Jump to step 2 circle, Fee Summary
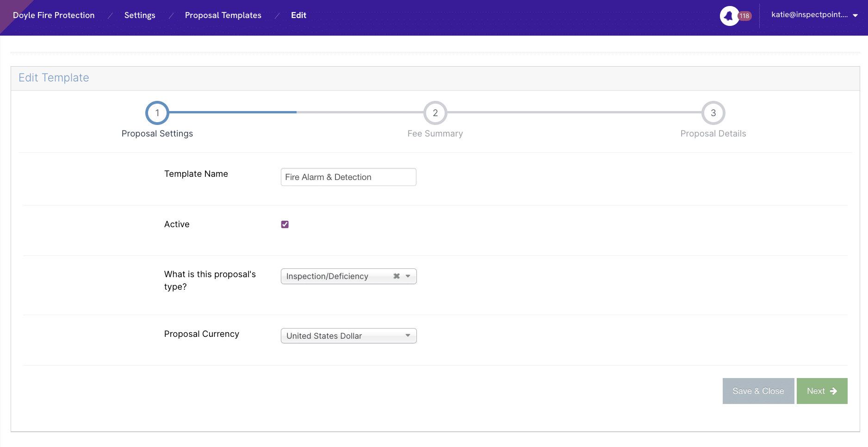The image size is (868, 447). tap(435, 113)
